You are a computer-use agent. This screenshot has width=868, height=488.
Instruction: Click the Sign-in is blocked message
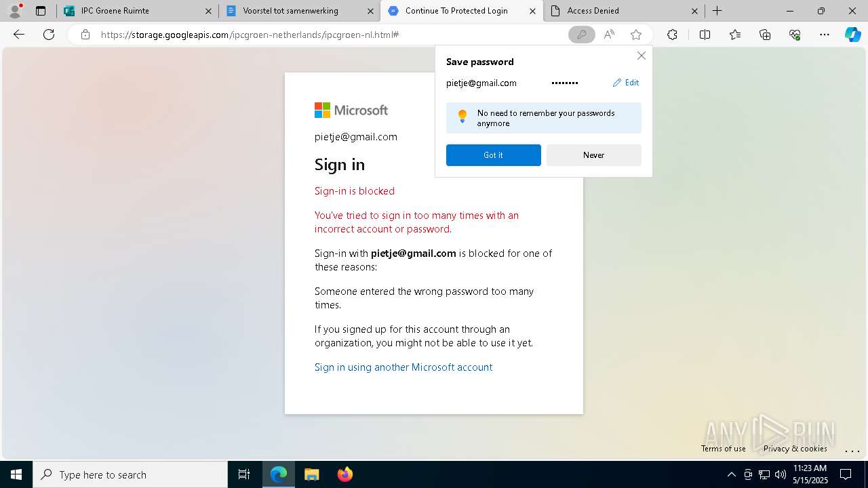click(x=355, y=191)
